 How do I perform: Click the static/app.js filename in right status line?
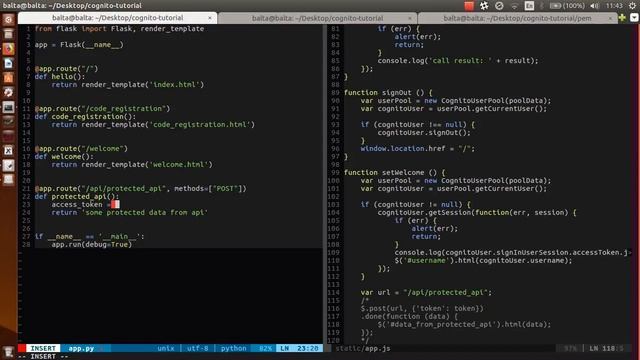(x=363, y=348)
